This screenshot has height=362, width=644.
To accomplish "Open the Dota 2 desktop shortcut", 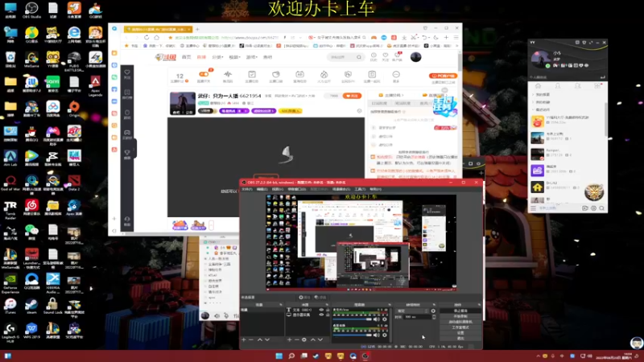I will click(74, 183).
